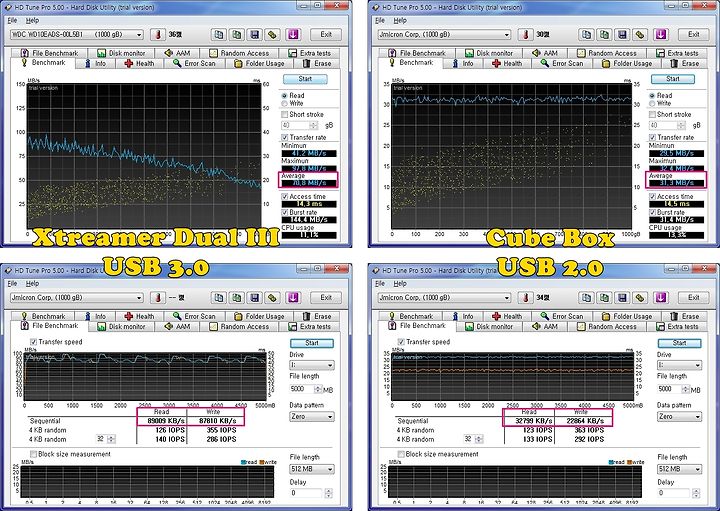Open File menu in WDC drive window

click(x=12, y=21)
